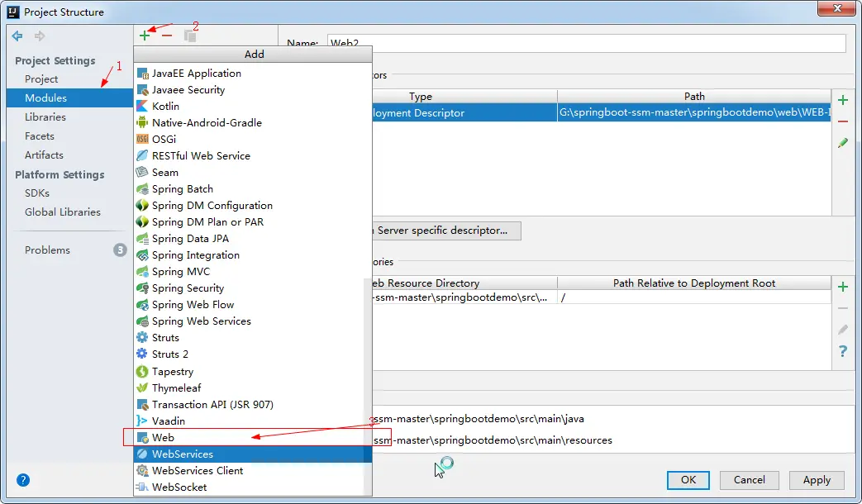
Task: Choose Spring Integration from Add menu
Action: click(x=252, y=255)
